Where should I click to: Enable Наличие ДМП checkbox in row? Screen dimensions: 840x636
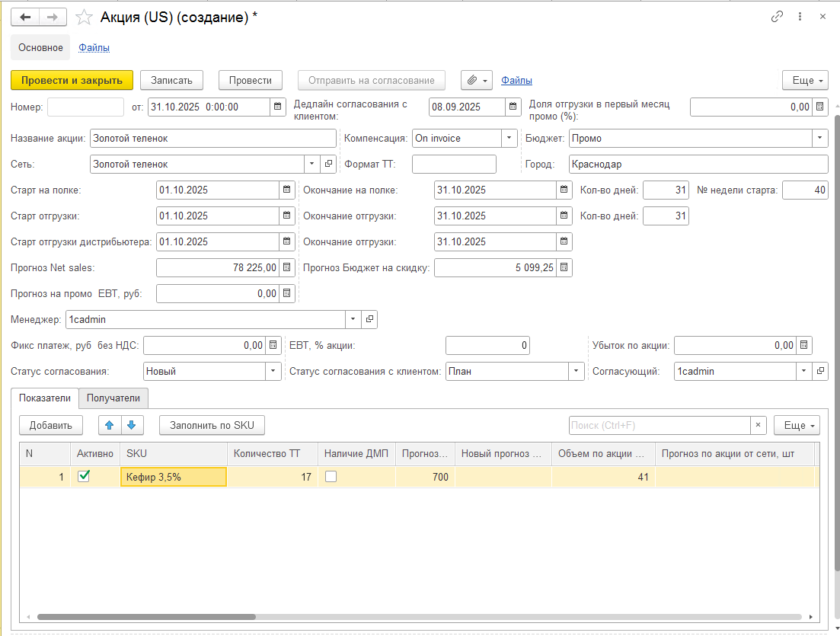click(331, 477)
